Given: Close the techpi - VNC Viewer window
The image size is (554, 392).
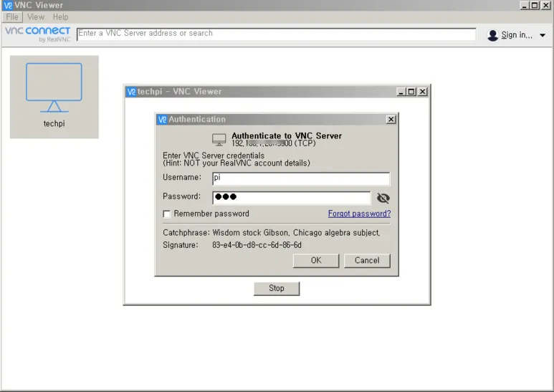Looking at the screenshot, I should click(x=423, y=92).
